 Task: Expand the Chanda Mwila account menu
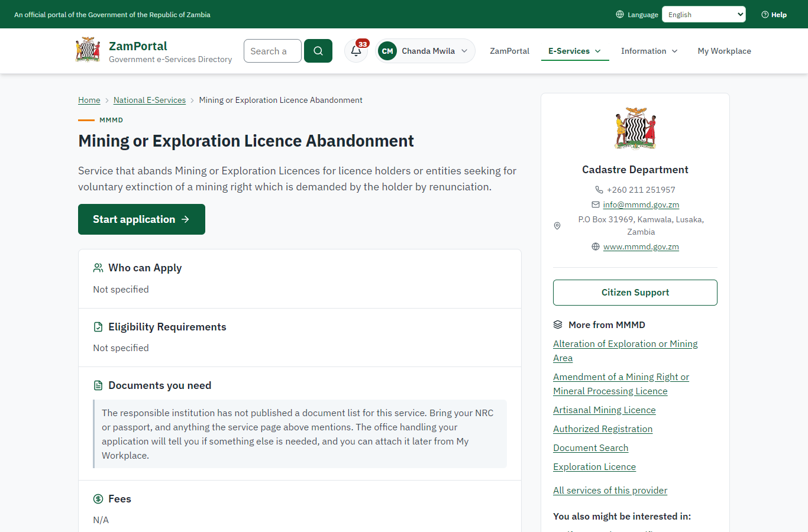coord(425,51)
